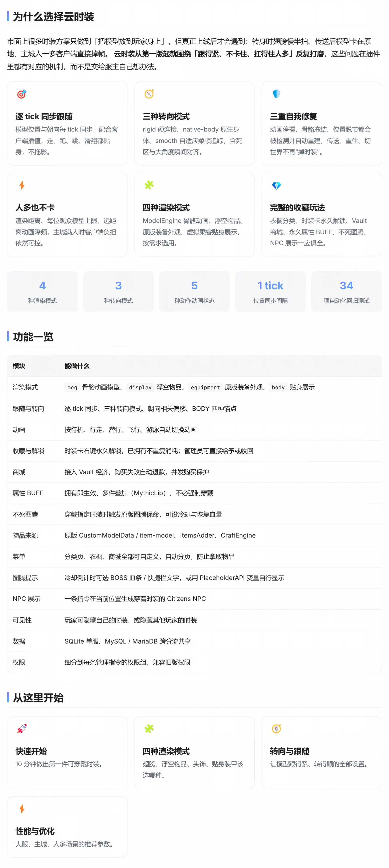Click the puzzle icon in 四种渲染模式 feature card with ModelEngine text
Screen dimensions: 389x868
coord(149,185)
